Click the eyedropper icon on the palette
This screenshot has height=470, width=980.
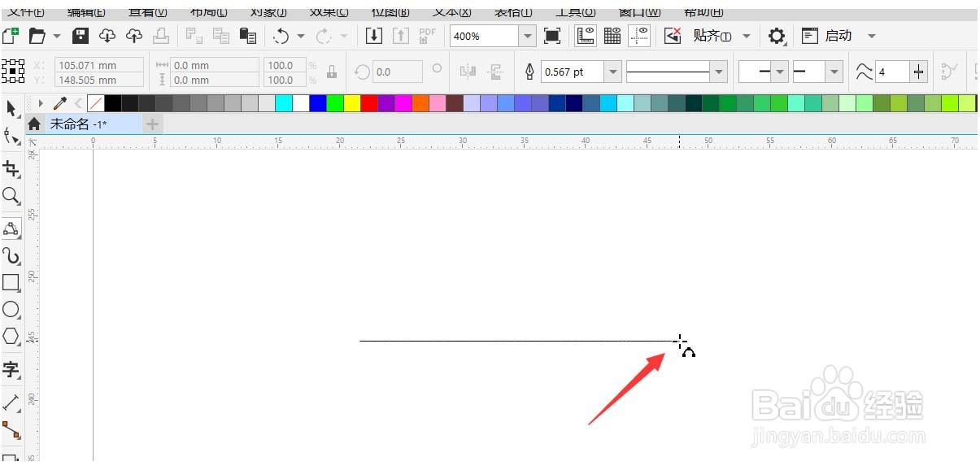point(59,103)
